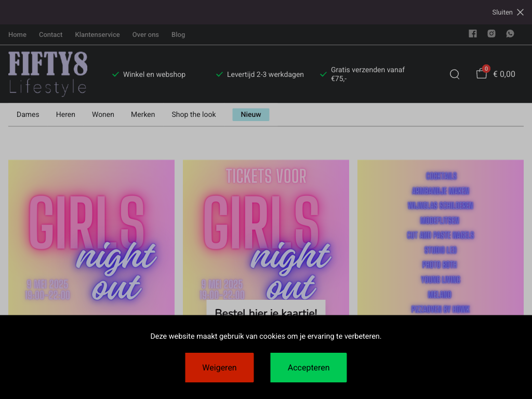Click the cocktails activities list banner
This screenshot has width=532, height=399.
(440, 234)
